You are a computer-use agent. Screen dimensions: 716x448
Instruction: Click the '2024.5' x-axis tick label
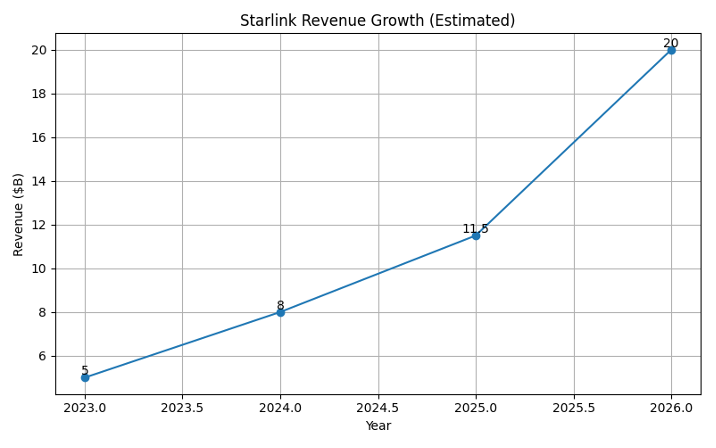click(378, 408)
